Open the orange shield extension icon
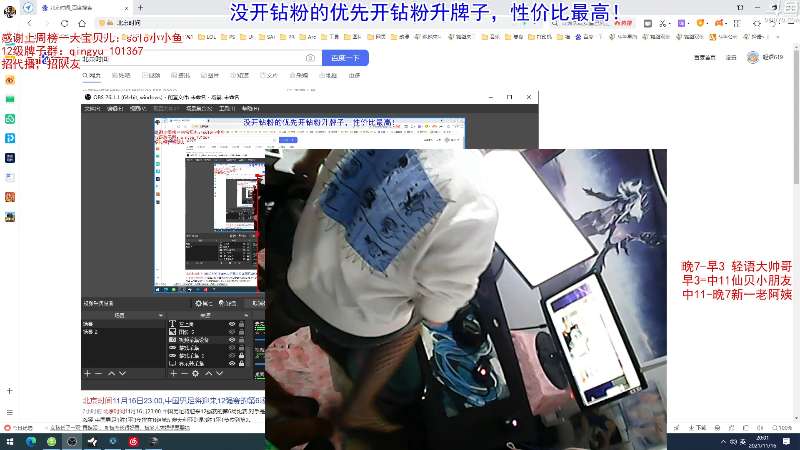 (701, 23)
